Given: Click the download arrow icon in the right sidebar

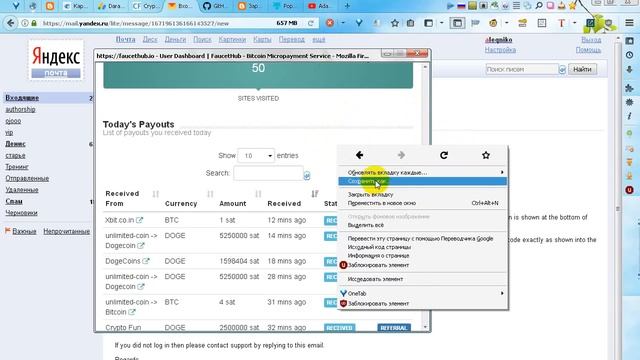Looking at the screenshot, I should click(629, 69).
